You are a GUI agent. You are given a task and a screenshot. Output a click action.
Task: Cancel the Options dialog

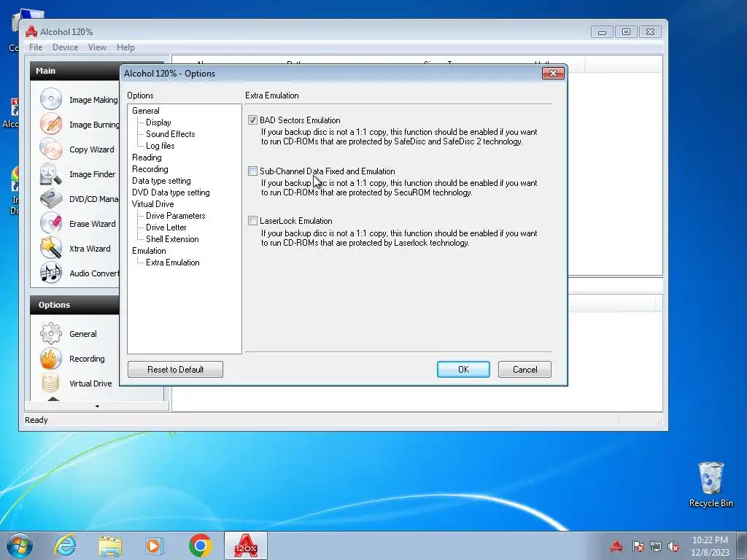point(525,370)
